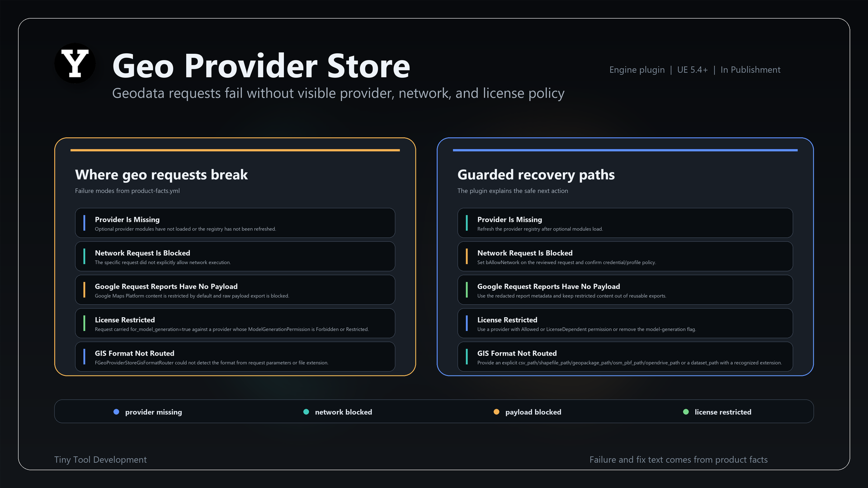Click the In Publishment status text
868x488 pixels.
click(x=750, y=70)
